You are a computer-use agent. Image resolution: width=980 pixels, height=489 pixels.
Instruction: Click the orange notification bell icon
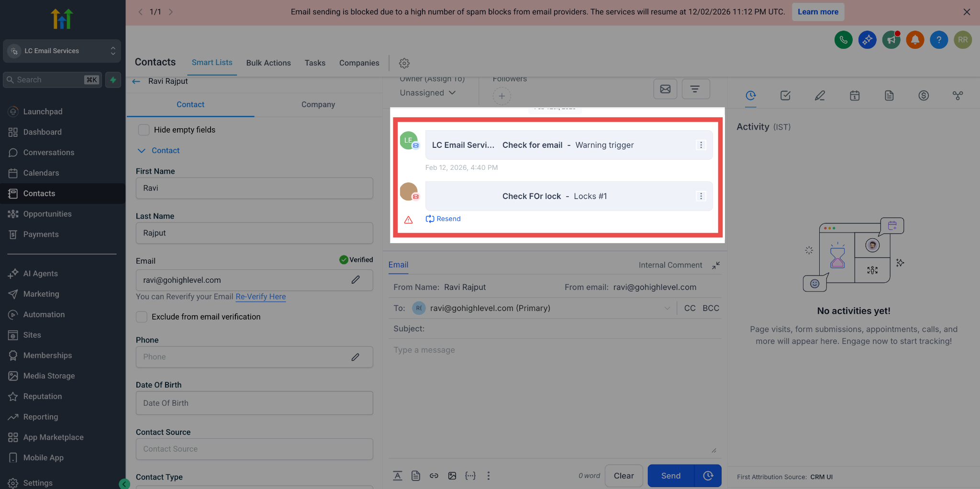point(915,40)
